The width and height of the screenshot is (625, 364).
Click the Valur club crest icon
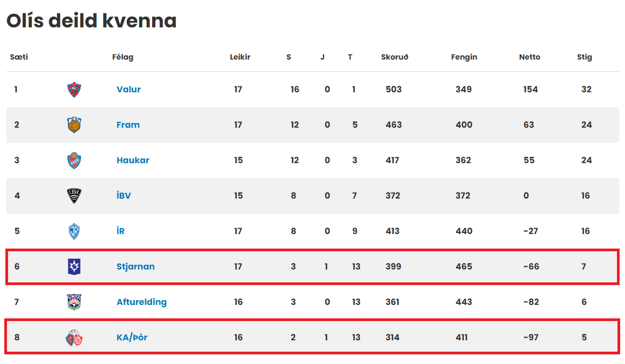coord(74,90)
